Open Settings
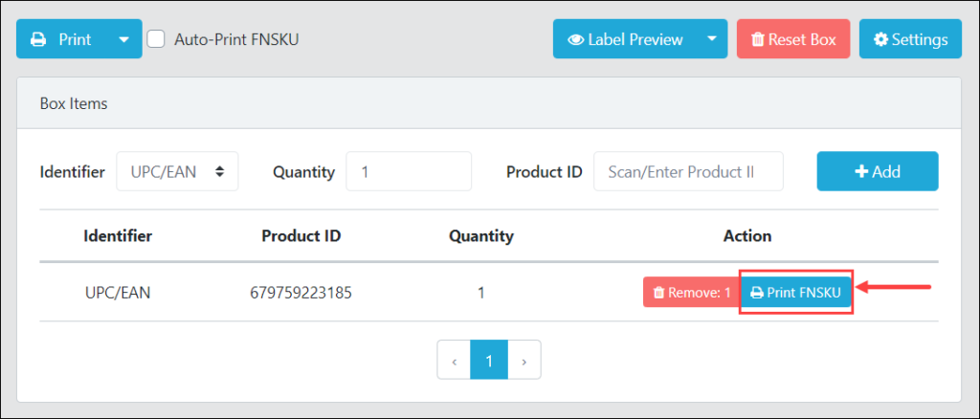Viewport: 980px width, 419px height. (911, 39)
